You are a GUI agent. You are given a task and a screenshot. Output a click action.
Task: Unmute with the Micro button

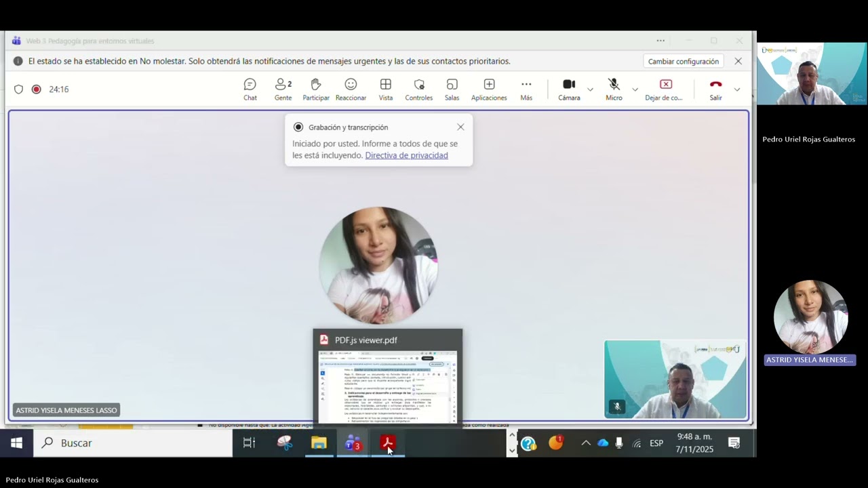coord(614,89)
